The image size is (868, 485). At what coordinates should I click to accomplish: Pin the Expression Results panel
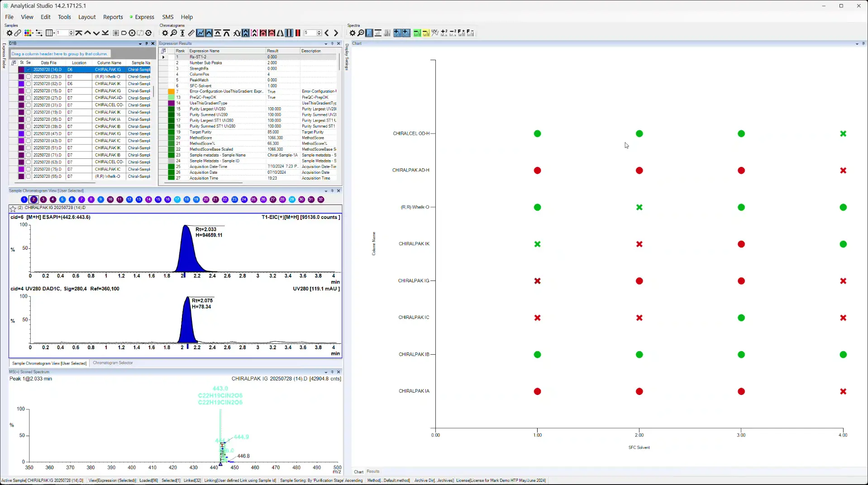[x=332, y=43]
